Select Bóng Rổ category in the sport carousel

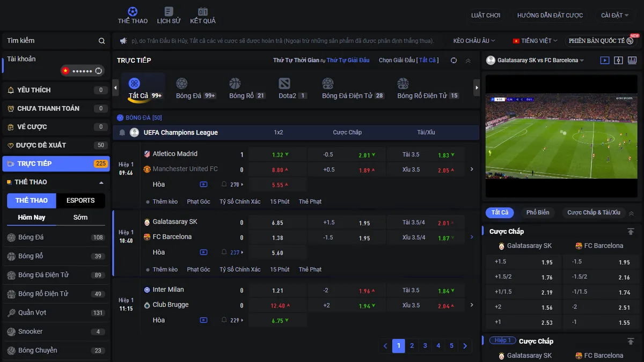click(x=246, y=89)
